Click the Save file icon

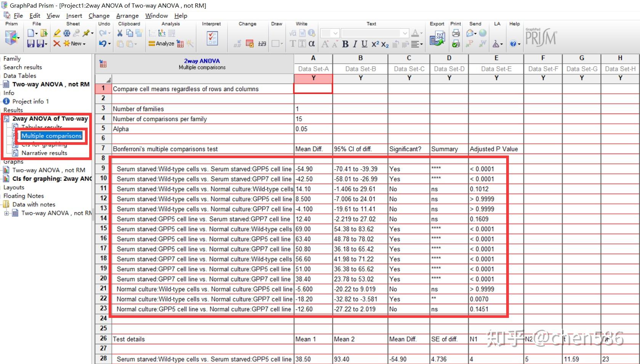click(31, 43)
